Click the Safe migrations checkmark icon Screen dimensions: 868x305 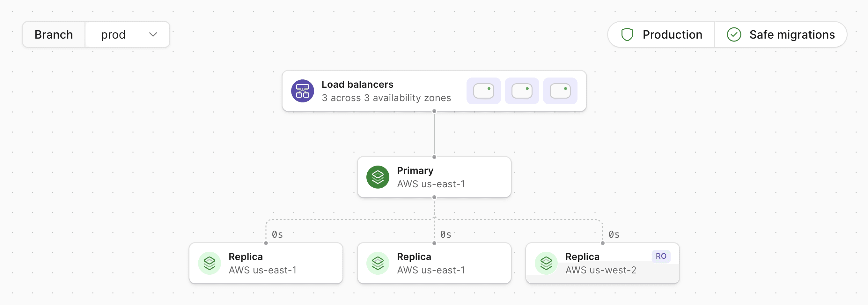pyautogui.click(x=733, y=35)
